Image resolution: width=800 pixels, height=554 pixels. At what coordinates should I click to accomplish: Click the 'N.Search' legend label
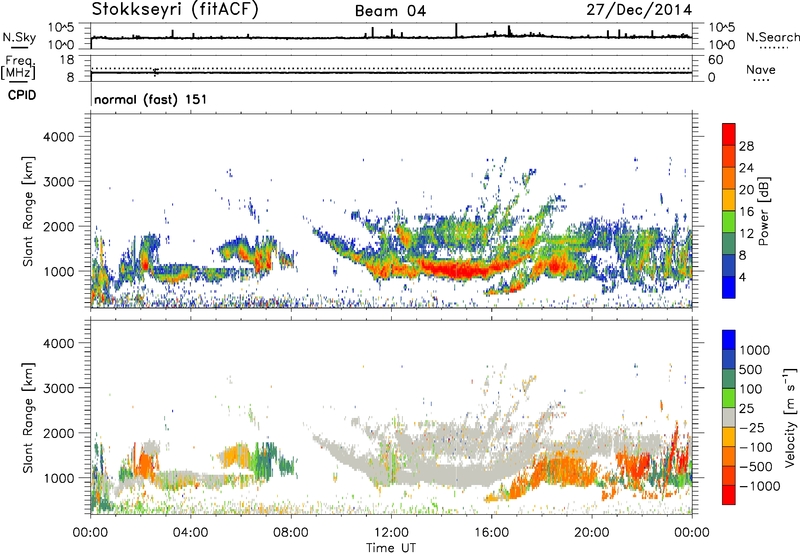point(772,37)
